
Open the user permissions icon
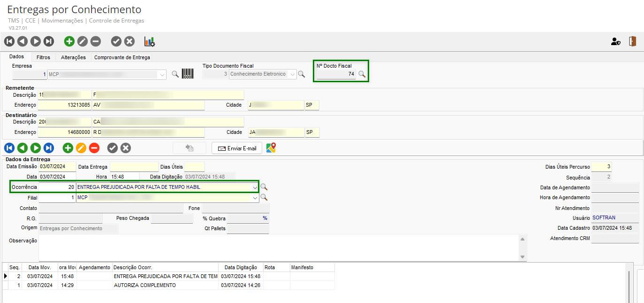pyautogui.click(x=615, y=41)
